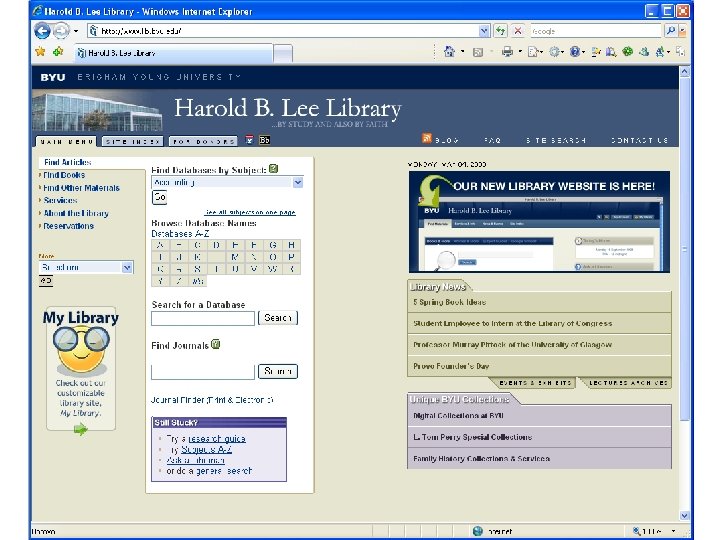Expand the Print button dropdown arrow
Screen dimensions: 720x540
[520, 52]
